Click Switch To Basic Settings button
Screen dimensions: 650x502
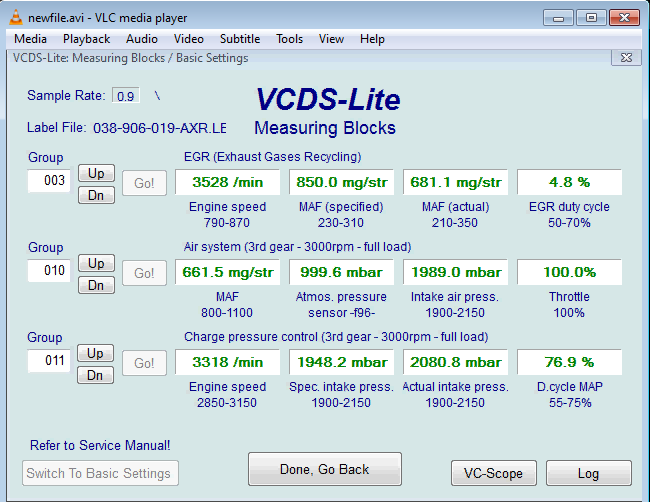tap(100, 473)
